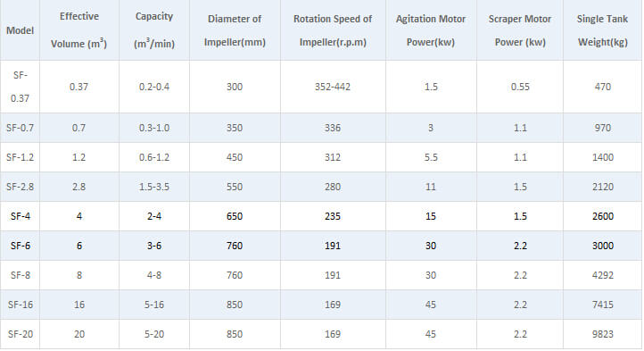Select the bold SF-6 model cell

(x=21, y=246)
